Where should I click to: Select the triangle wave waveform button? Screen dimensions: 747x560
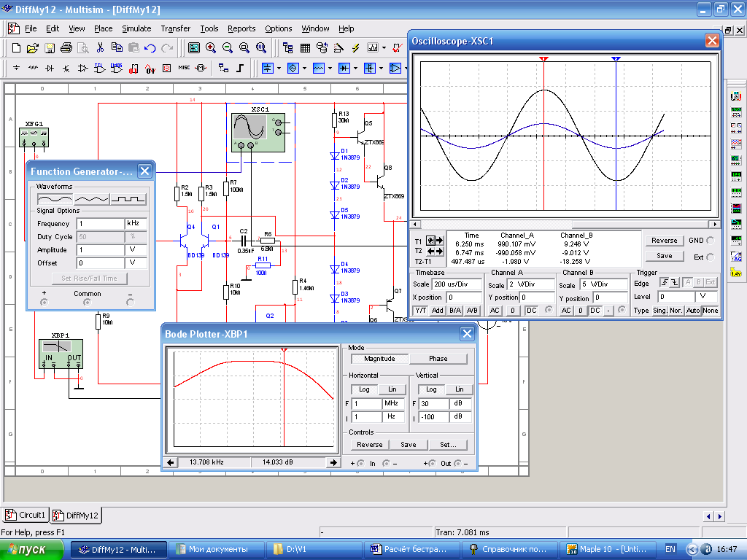click(92, 198)
